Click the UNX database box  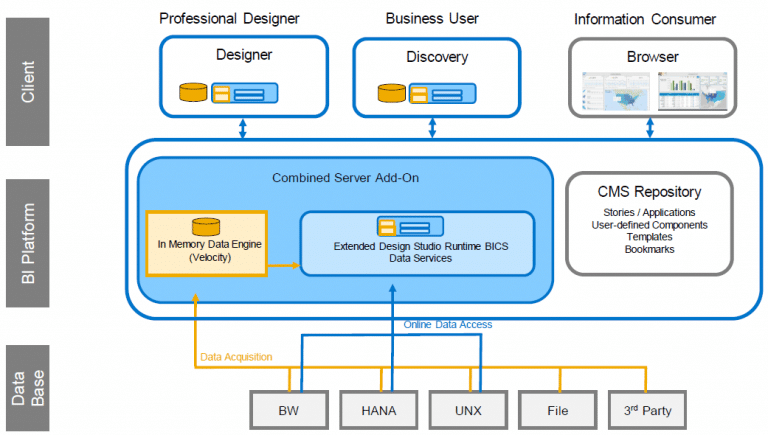468,410
